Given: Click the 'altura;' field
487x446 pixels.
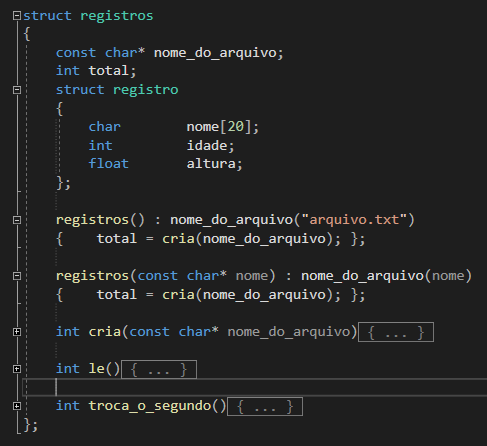Looking at the screenshot, I should (214, 164).
